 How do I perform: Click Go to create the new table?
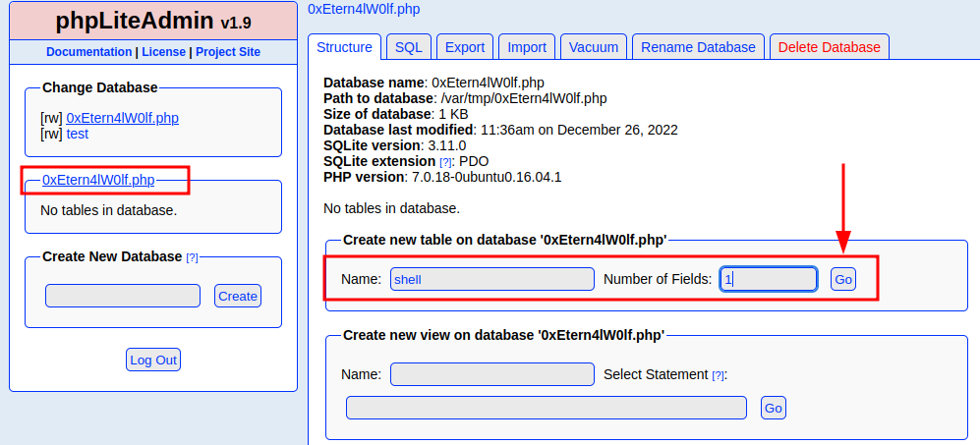pos(843,279)
